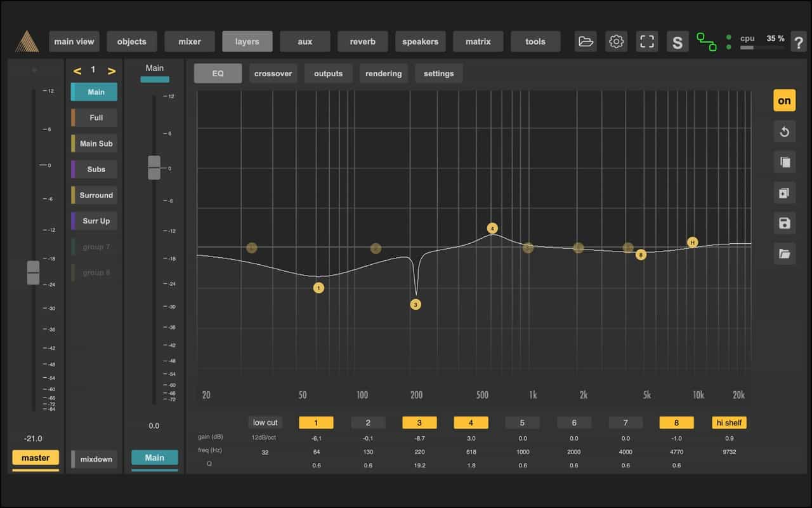Viewport: 812px width, 508px height.
Task: Enable the low cut filter
Action: tap(265, 423)
